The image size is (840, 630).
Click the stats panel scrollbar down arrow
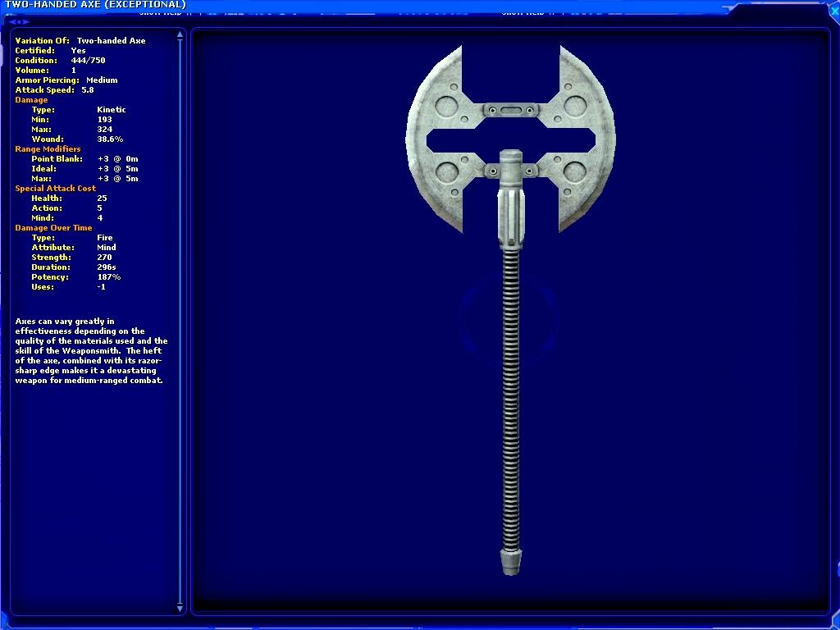tap(180, 608)
